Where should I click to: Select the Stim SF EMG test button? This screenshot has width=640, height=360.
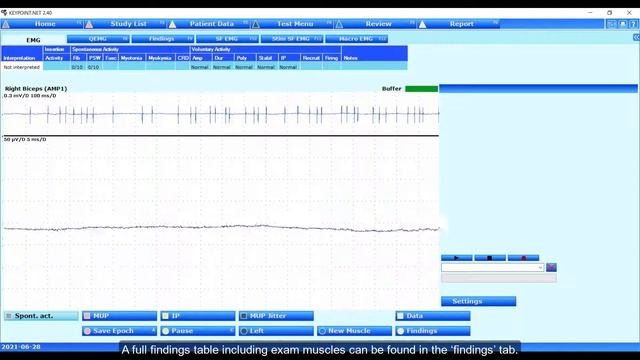tap(291, 39)
